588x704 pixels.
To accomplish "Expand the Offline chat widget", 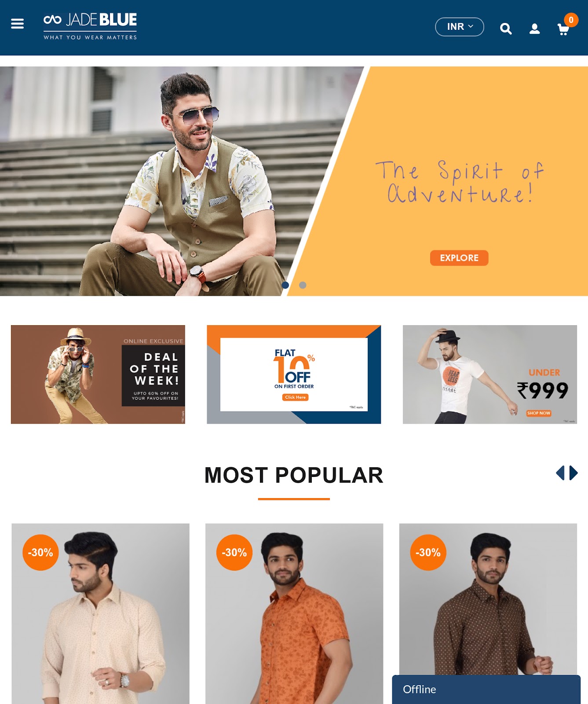I will [486, 689].
